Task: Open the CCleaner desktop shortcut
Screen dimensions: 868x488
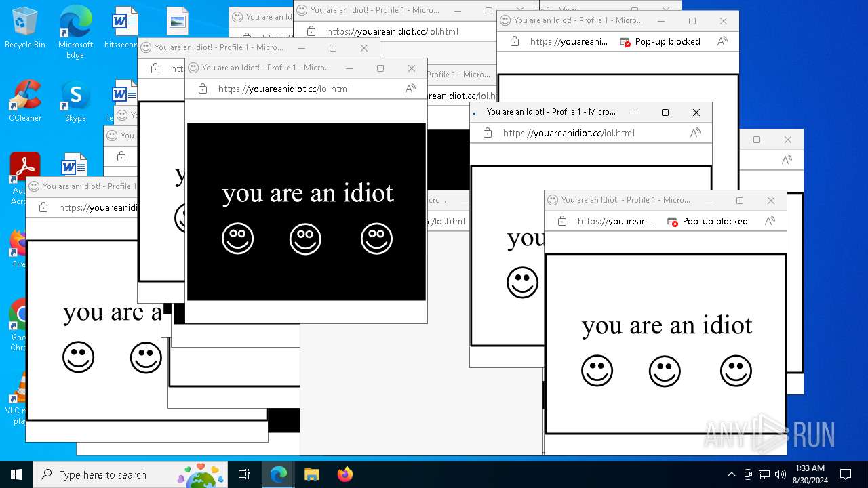Action: 25,100
